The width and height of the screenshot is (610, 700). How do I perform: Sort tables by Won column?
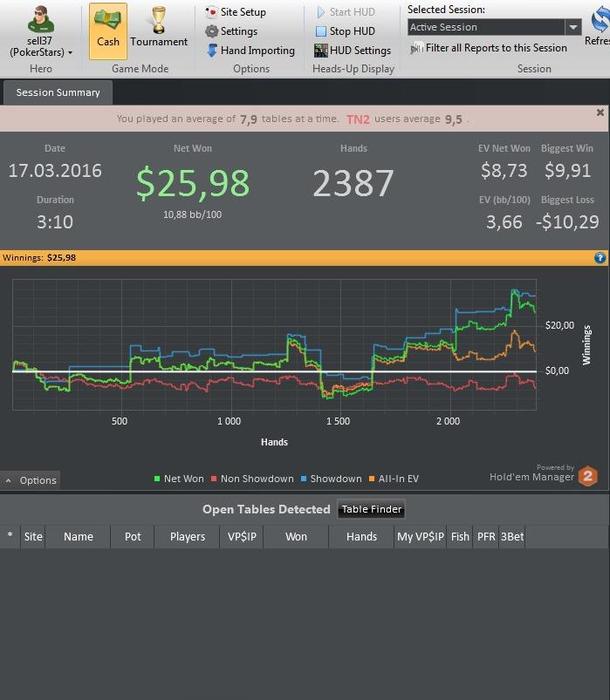(296, 537)
